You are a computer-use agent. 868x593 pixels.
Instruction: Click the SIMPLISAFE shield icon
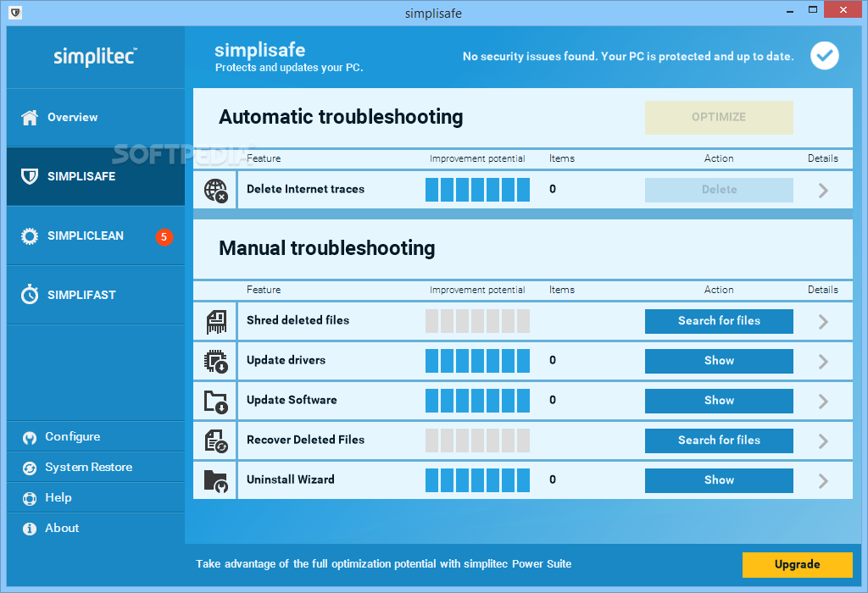point(30,176)
